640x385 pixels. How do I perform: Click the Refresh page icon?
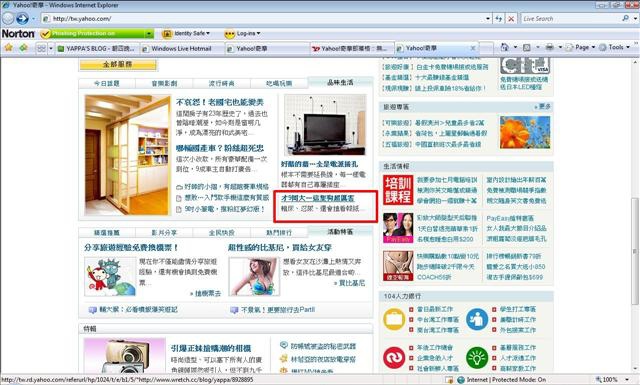point(499,19)
